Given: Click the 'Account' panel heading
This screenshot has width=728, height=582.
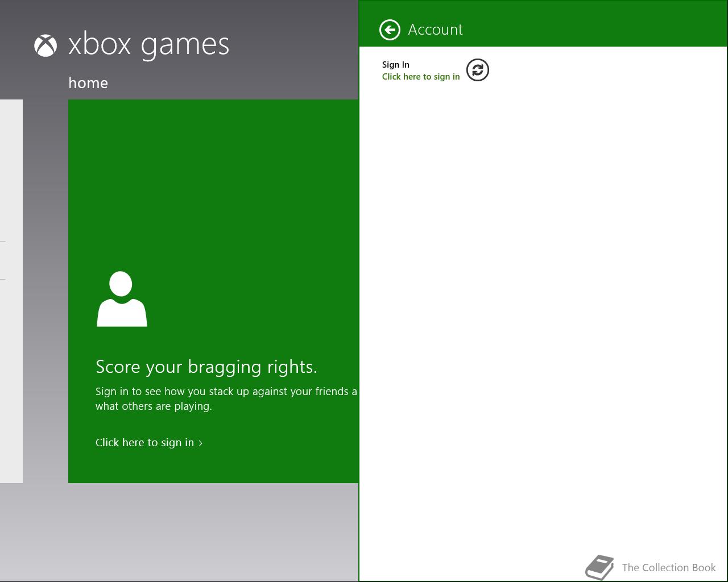Looking at the screenshot, I should (x=436, y=30).
